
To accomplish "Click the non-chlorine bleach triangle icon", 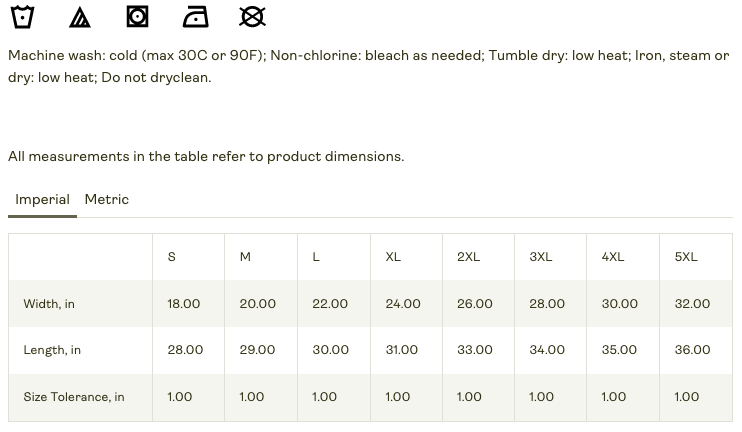I will tap(80, 16).
